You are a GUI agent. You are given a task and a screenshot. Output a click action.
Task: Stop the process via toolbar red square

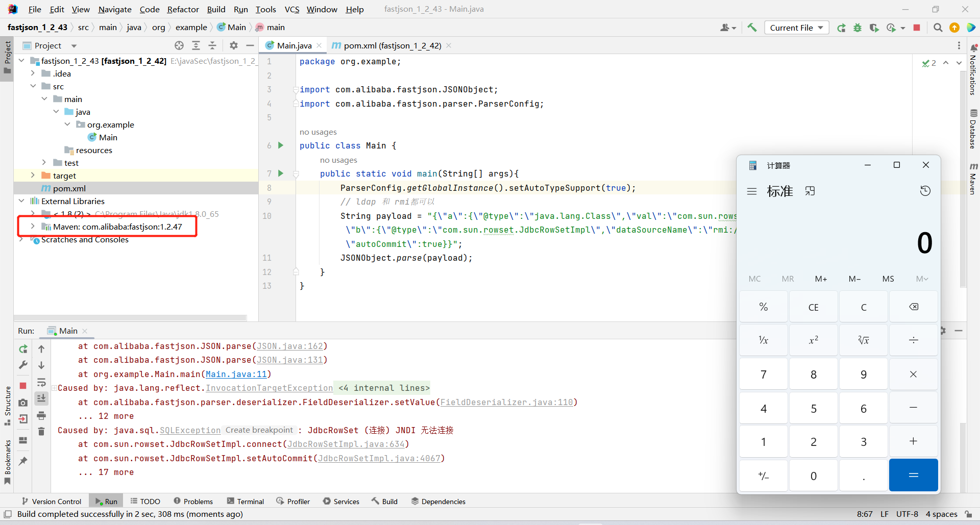[917, 28]
